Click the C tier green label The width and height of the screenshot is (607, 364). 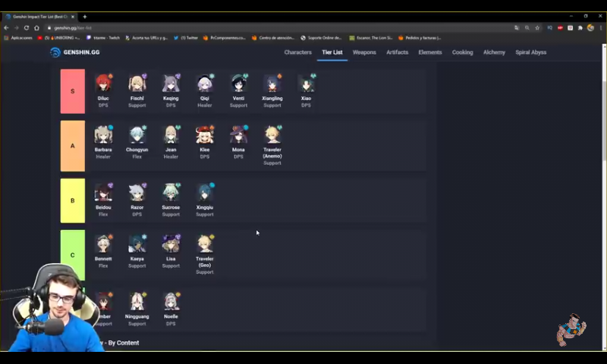[73, 255]
